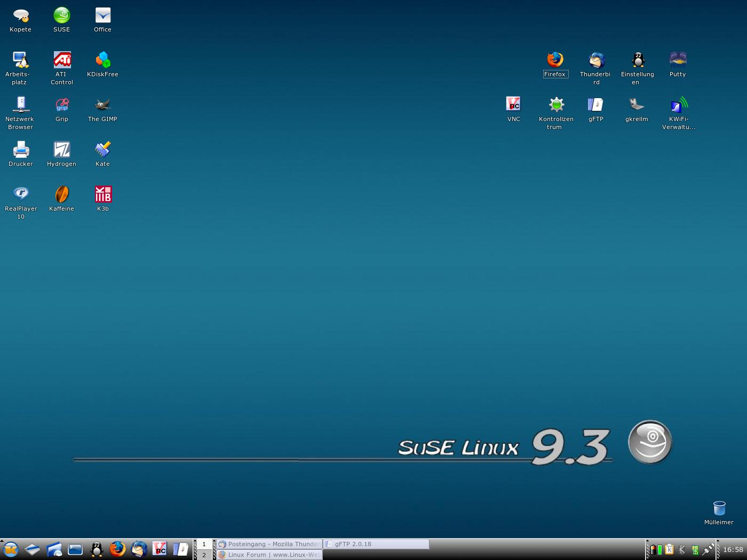The width and height of the screenshot is (747, 560).
Task: Open the Drucker printer icon
Action: [x=20, y=155]
